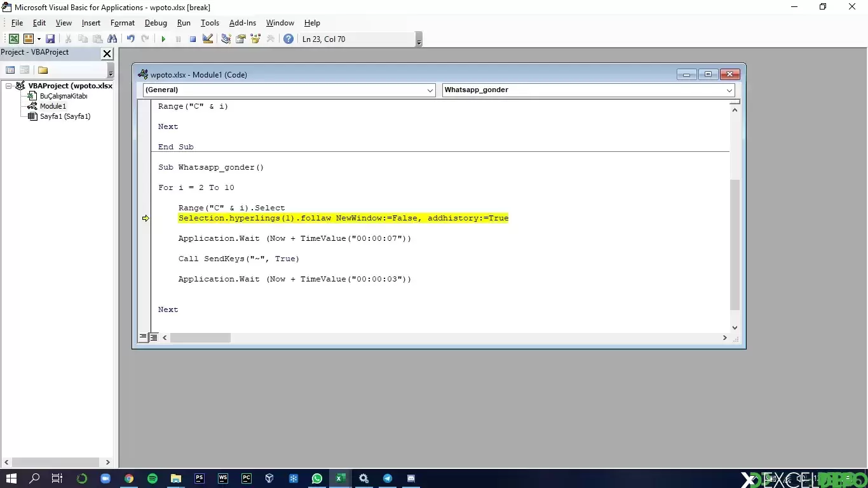
Task: Click code window vertical scrollbar thumb
Action: 735,245
